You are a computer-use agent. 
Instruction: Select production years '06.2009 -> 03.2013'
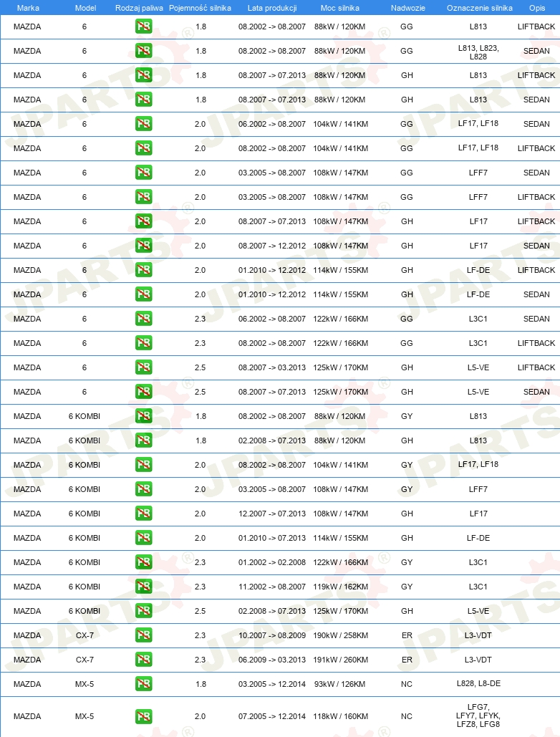tap(272, 660)
